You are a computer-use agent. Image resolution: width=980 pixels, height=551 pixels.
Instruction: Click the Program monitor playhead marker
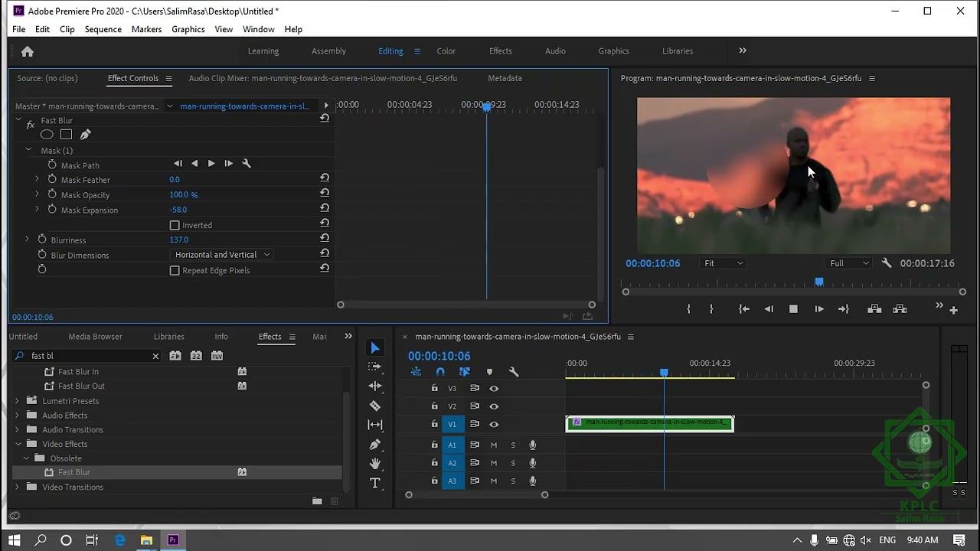[819, 282]
